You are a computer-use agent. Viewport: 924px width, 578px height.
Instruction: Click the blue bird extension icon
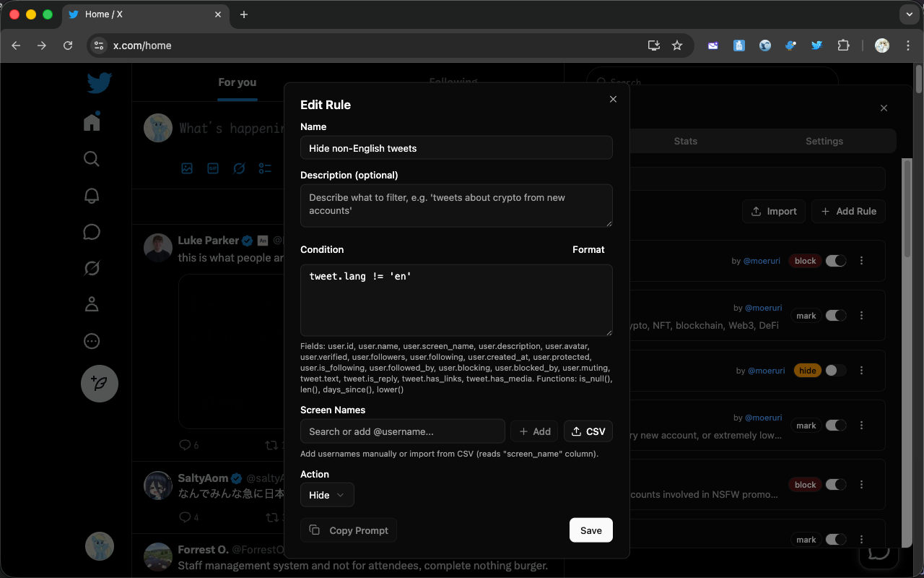[x=816, y=46]
